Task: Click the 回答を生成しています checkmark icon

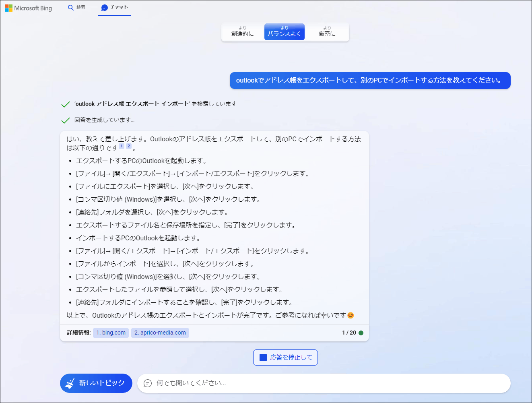Action: click(x=66, y=120)
